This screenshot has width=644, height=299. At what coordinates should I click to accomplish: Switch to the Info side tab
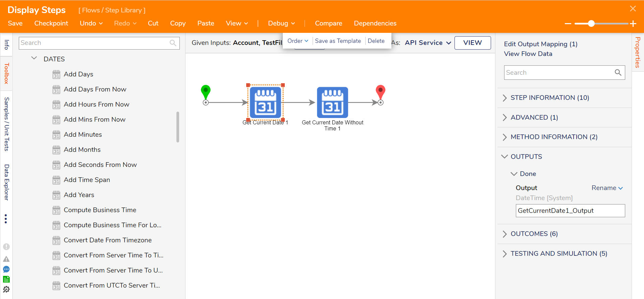click(x=6, y=45)
